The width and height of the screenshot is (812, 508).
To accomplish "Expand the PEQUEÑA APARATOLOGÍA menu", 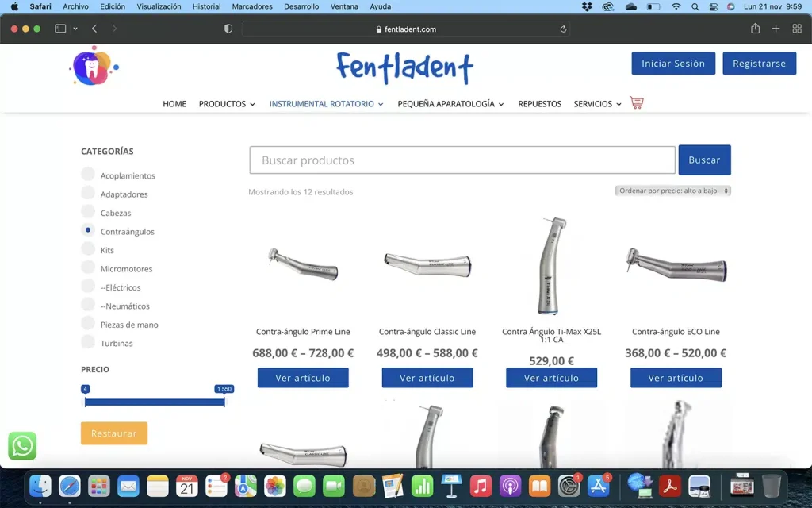I will point(450,104).
